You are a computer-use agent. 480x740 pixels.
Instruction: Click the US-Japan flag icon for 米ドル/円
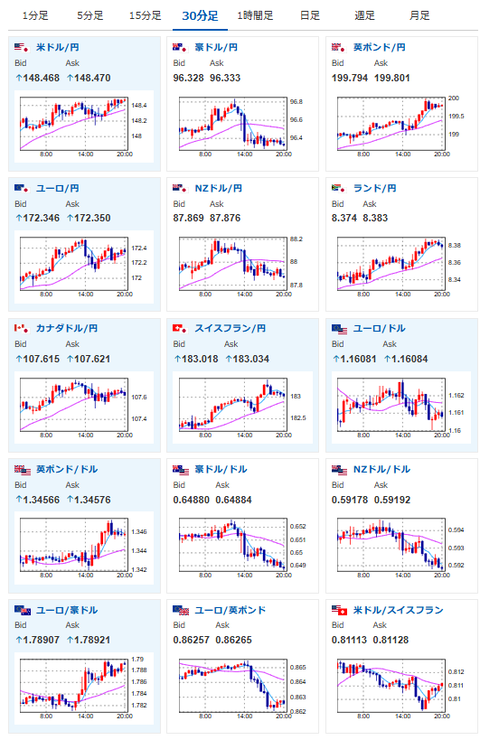[22, 47]
